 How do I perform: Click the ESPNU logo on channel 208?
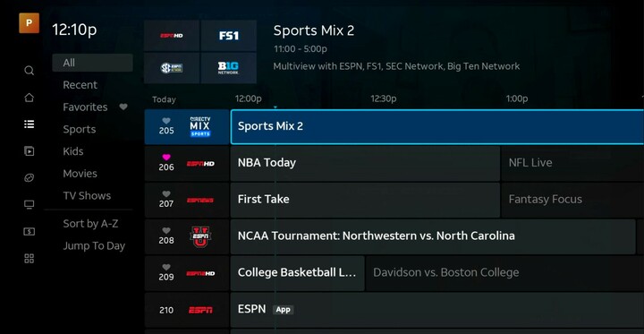pos(200,236)
